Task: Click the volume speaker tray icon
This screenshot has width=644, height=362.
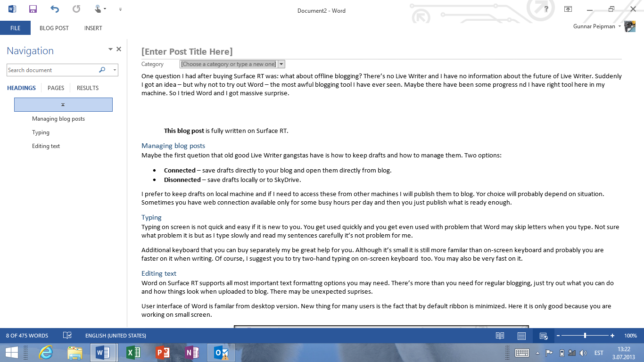Action: (583, 353)
